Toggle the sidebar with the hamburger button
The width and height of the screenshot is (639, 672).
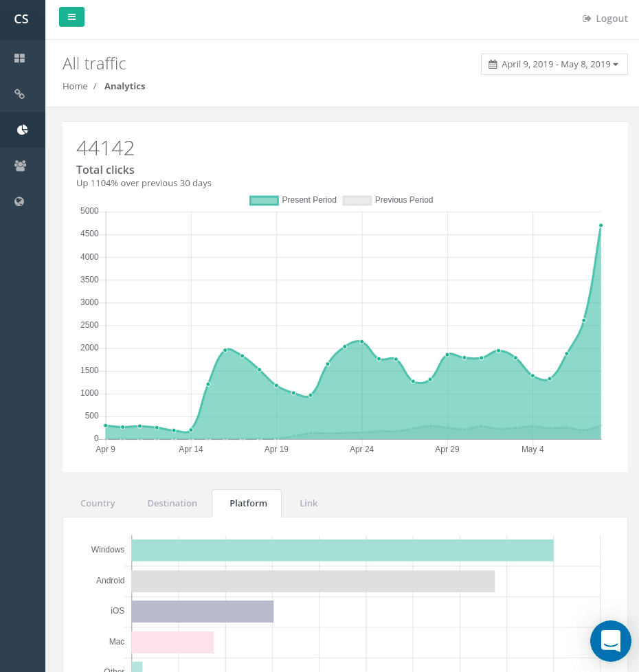[x=71, y=16]
